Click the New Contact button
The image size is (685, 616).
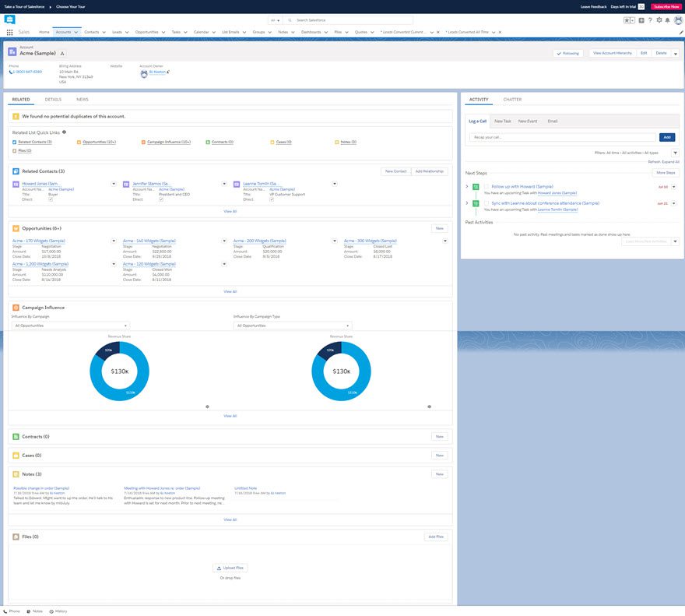pyautogui.click(x=395, y=171)
